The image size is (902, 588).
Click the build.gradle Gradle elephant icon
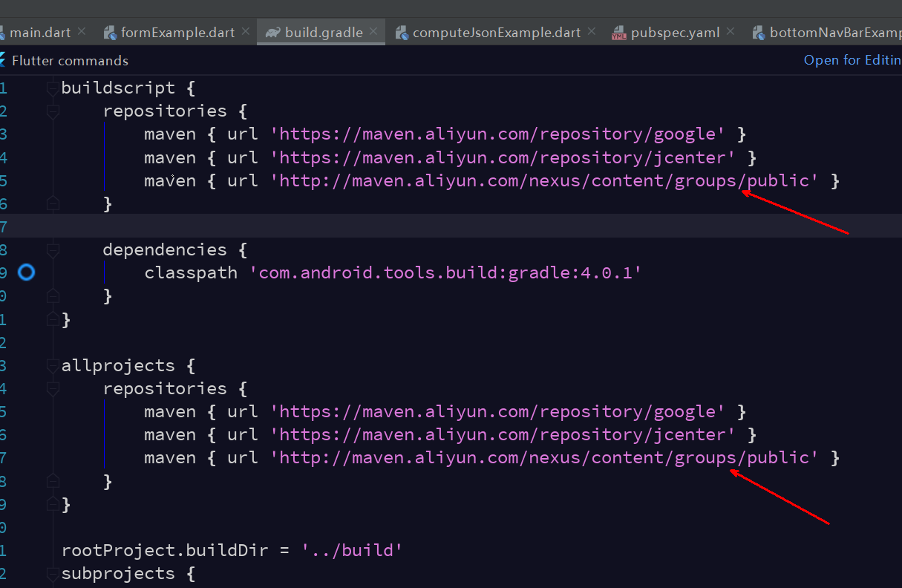click(272, 33)
